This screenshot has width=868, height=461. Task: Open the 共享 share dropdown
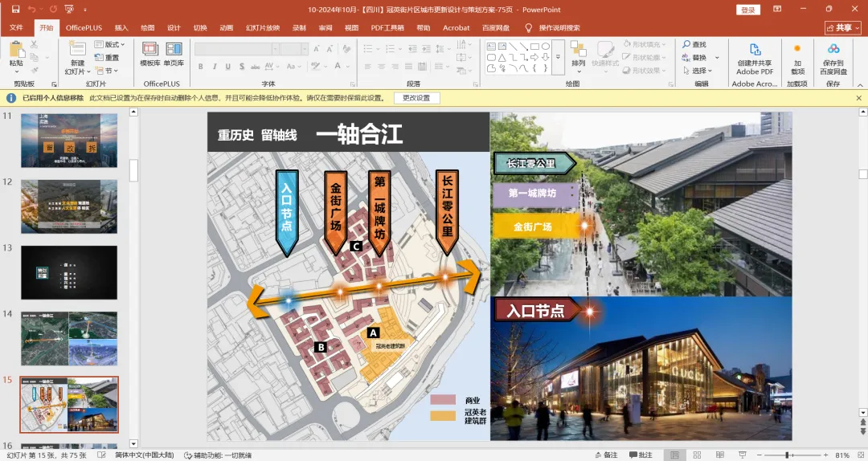click(843, 27)
